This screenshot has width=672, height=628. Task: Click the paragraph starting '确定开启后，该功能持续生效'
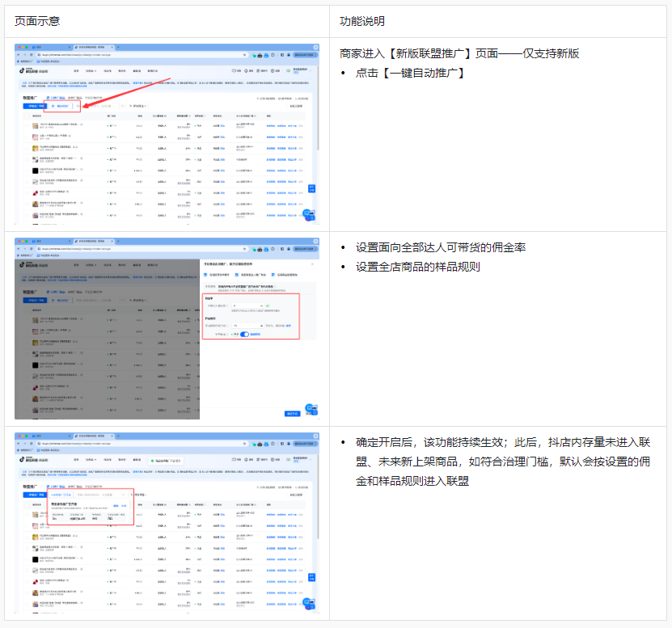click(x=503, y=462)
